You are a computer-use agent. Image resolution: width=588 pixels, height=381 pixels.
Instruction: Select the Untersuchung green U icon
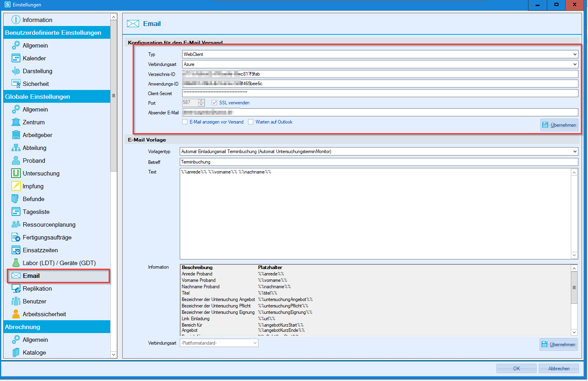[x=16, y=173]
